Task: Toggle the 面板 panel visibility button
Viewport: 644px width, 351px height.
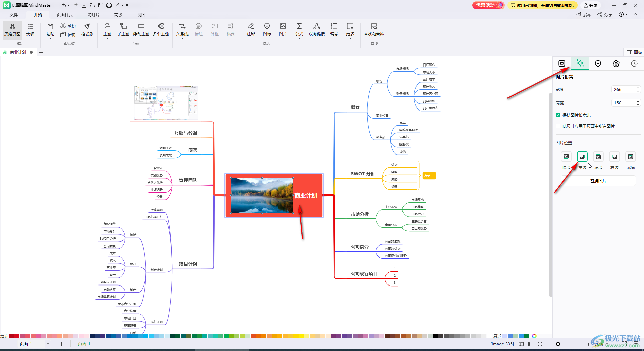Action: point(634,52)
